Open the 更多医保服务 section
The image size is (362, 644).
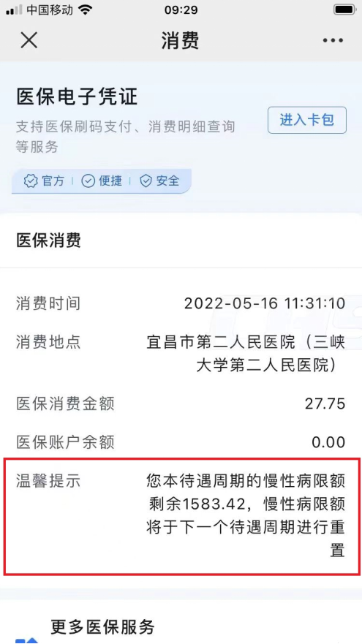[102, 626]
